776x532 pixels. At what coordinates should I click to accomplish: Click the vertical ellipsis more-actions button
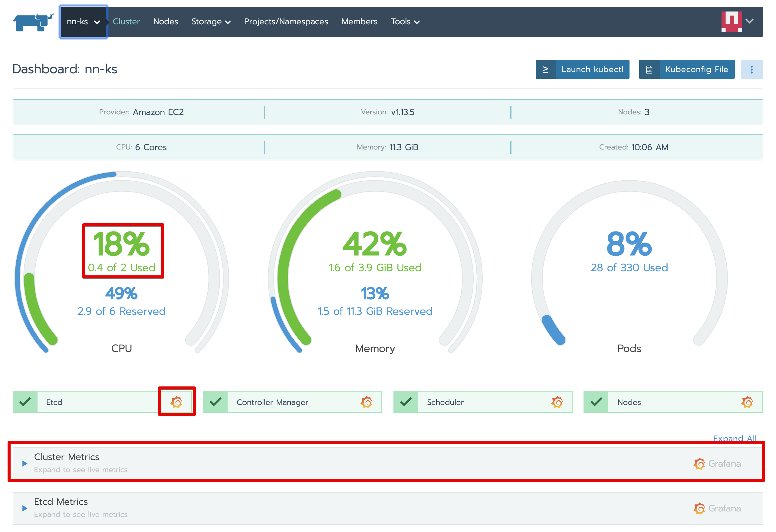[x=751, y=70]
